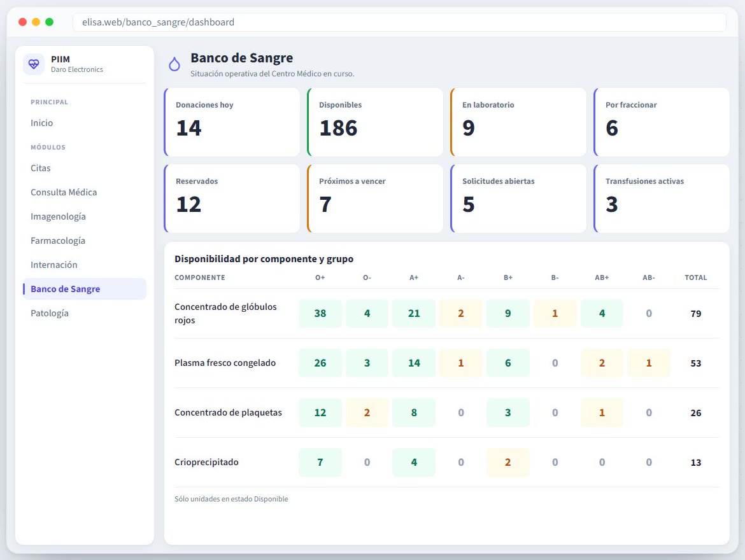Open the Donaciones hoy card
745x560 pixels.
coord(232,122)
